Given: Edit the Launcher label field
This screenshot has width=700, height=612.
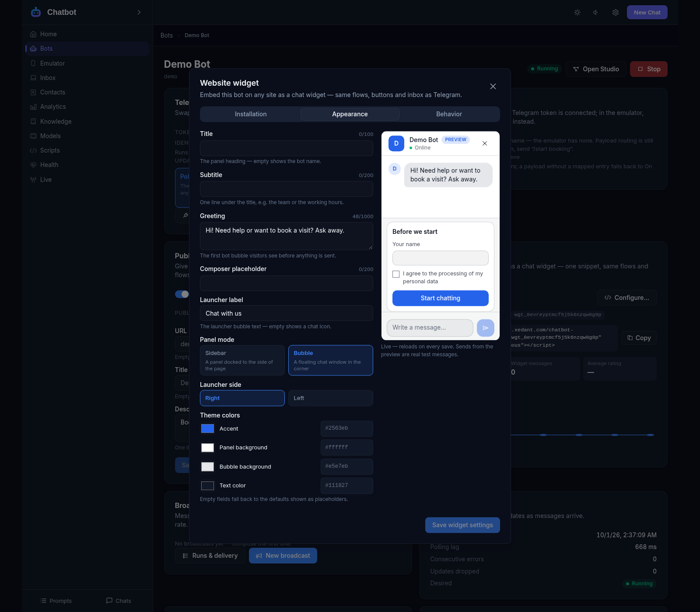Looking at the screenshot, I should point(287,313).
